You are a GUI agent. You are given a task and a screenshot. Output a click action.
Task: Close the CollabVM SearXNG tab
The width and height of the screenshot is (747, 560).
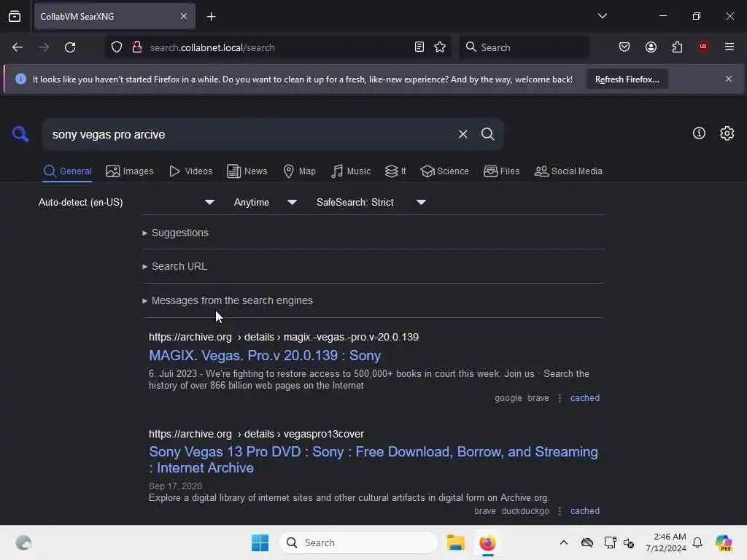(x=184, y=17)
